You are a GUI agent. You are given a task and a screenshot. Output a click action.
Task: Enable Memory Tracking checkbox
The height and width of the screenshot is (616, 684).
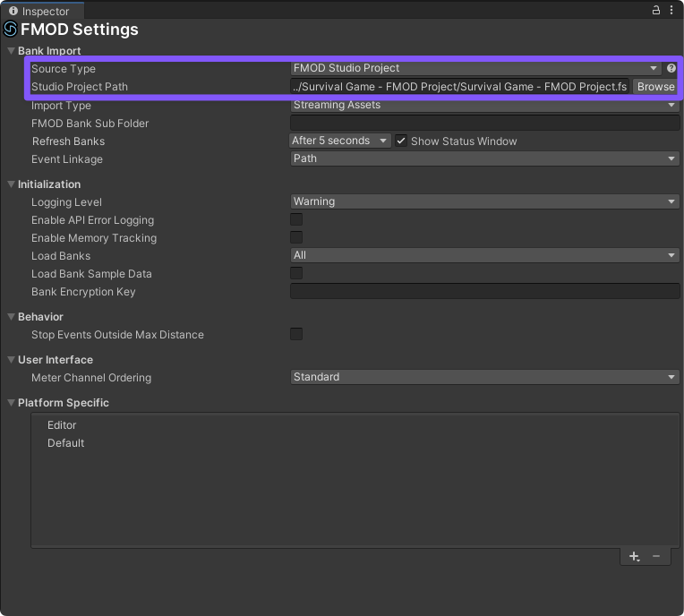click(296, 237)
